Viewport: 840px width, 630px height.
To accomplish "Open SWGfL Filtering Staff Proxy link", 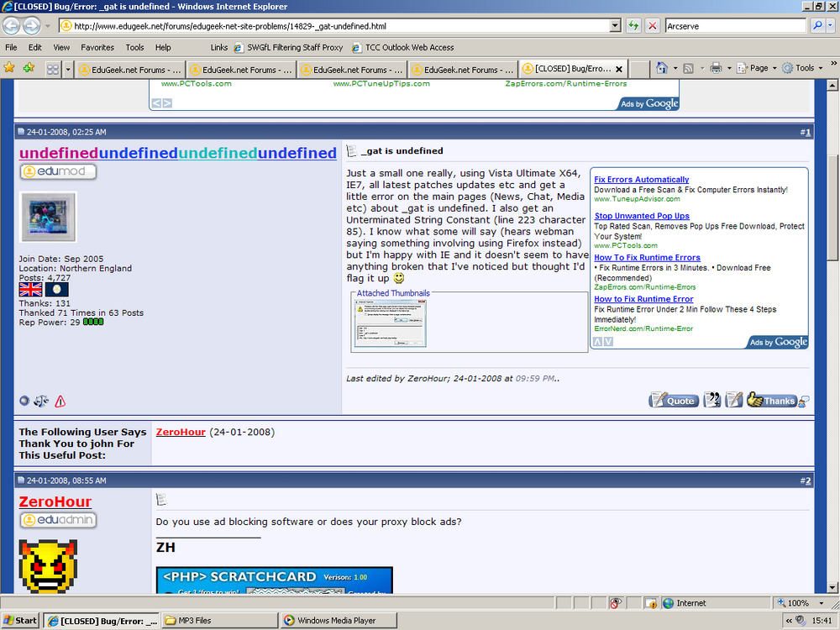I will (x=288, y=47).
